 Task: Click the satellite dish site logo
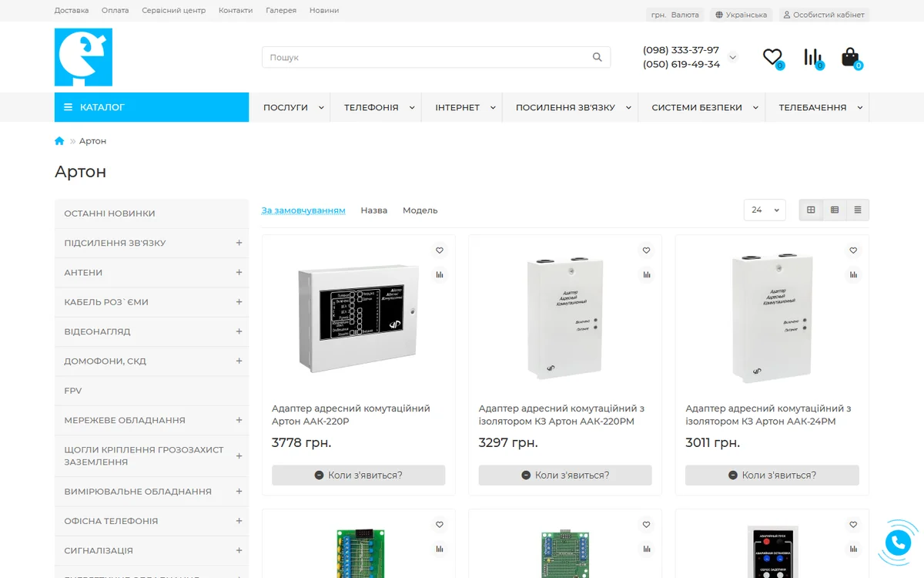point(83,57)
